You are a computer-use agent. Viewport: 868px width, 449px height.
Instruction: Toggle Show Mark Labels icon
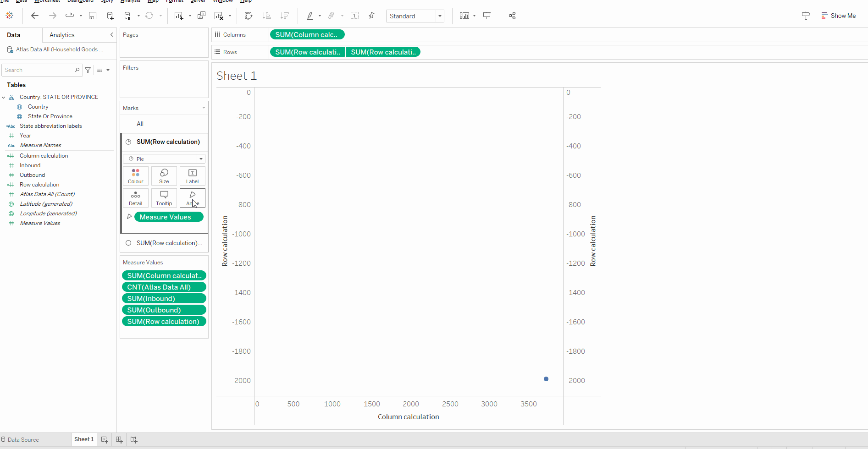coord(355,16)
